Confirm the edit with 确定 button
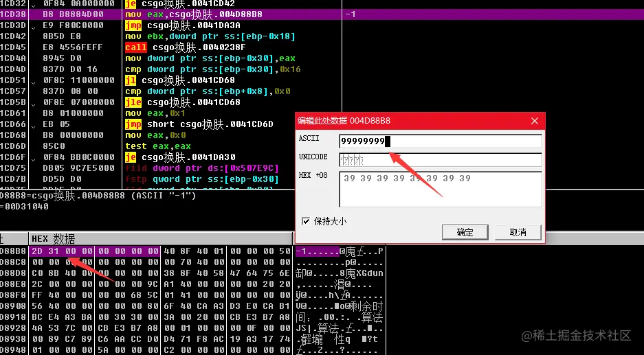 [465, 232]
